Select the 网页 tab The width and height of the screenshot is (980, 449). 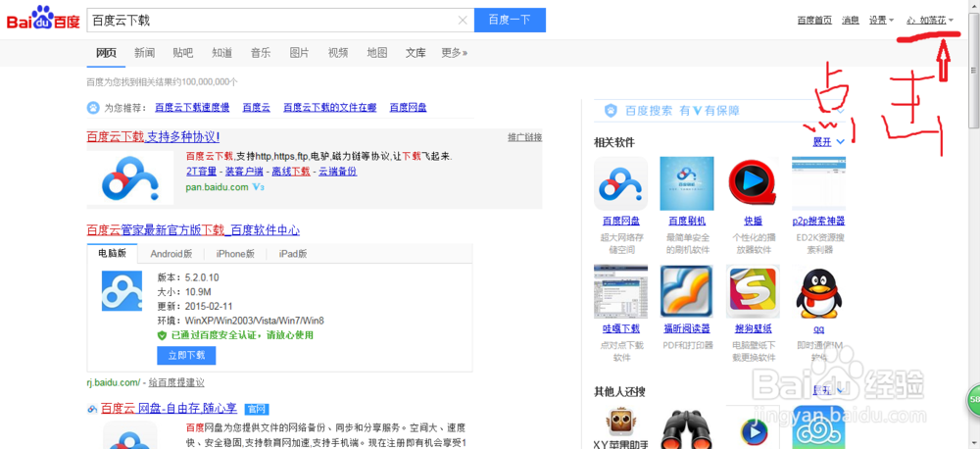pyautogui.click(x=106, y=53)
